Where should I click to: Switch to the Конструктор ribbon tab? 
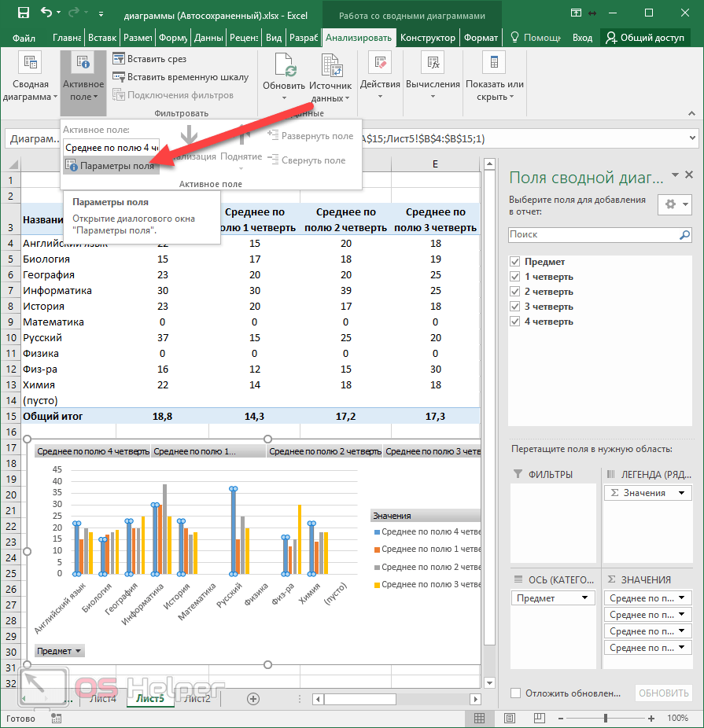pyautogui.click(x=427, y=38)
